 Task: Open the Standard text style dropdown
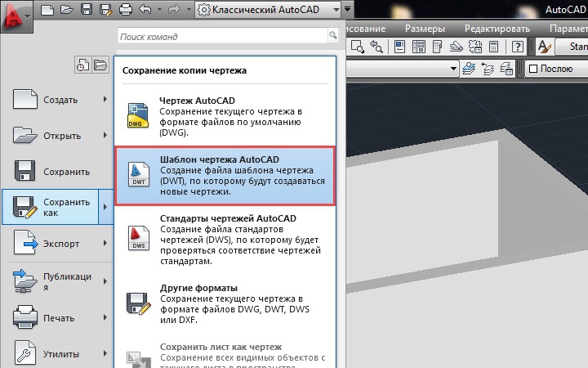coord(572,47)
